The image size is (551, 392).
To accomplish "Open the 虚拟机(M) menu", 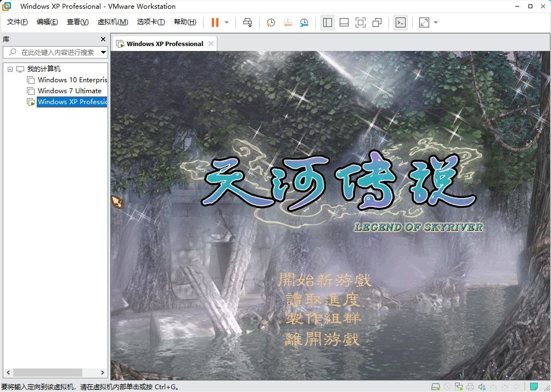I will [x=113, y=22].
